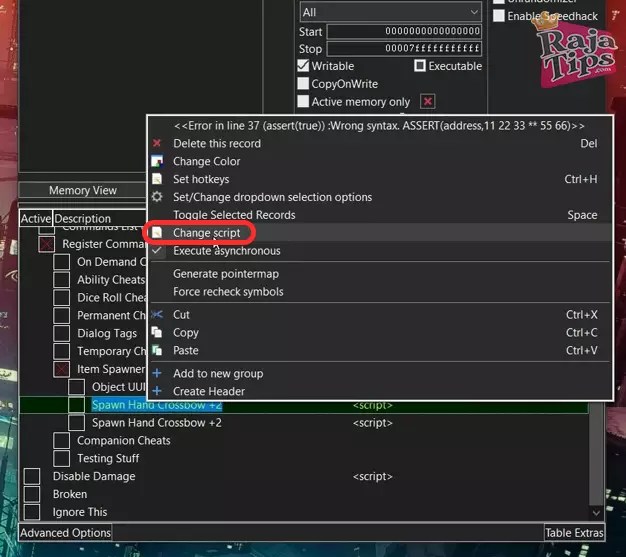Activate the Ability Cheats checkbox
The image size is (626, 557).
[61, 279]
